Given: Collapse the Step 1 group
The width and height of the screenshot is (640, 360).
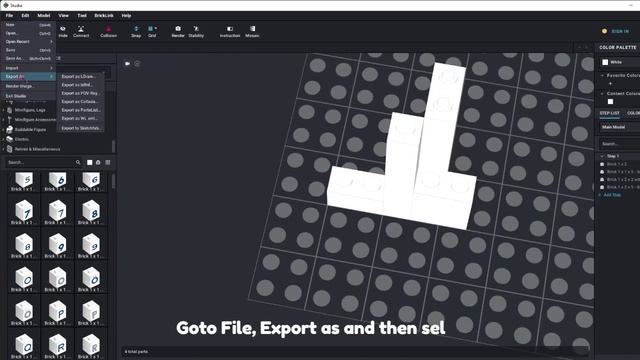Looking at the screenshot, I should [602, 156].
